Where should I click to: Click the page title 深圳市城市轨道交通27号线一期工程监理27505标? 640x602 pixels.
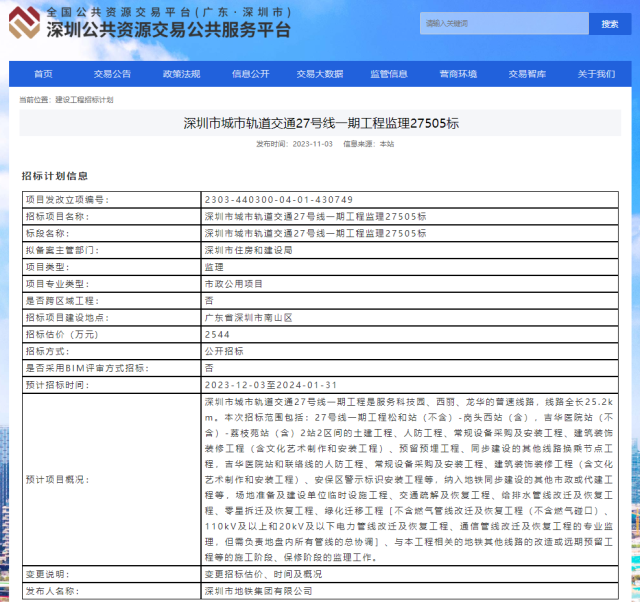click(x=321, y=123)
